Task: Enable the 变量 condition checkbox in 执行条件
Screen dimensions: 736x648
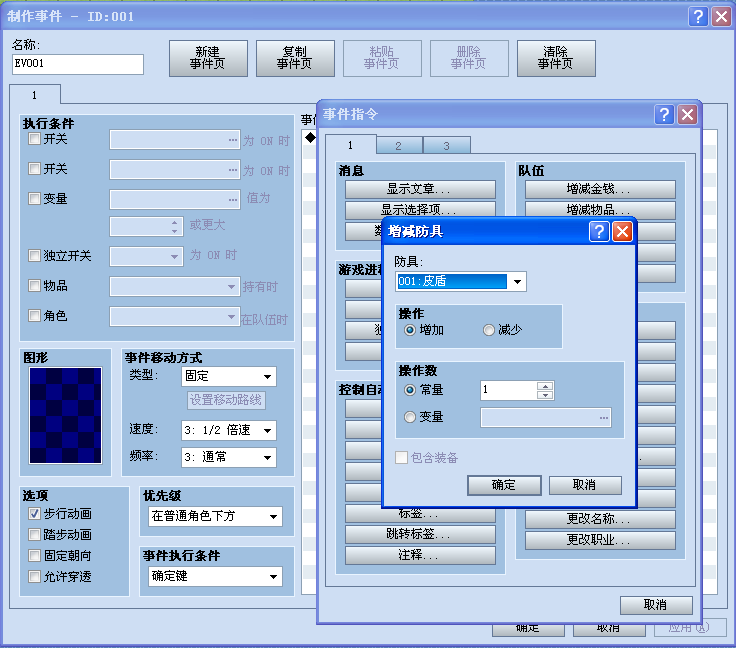Action: (34, 198)
